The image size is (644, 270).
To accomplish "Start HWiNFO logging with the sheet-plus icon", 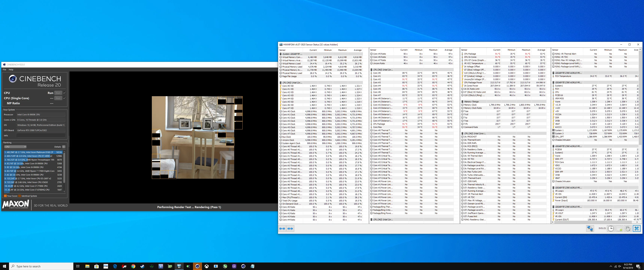I will click(619, 228).
